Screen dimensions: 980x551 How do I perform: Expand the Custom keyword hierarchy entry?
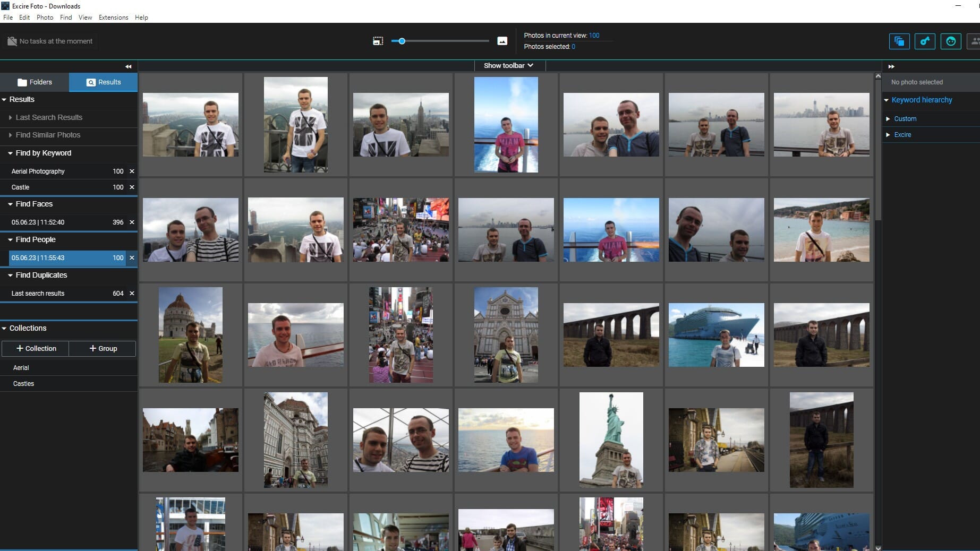tap(888, 119)
